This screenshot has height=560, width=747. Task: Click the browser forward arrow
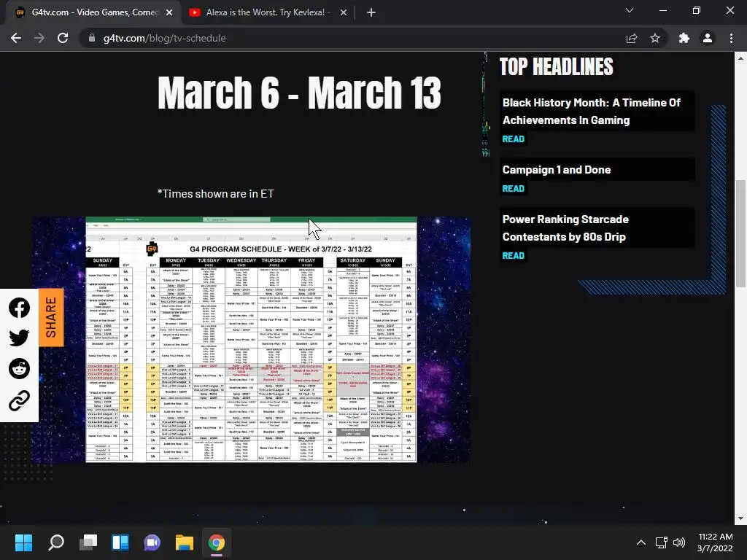pos(39,38)
